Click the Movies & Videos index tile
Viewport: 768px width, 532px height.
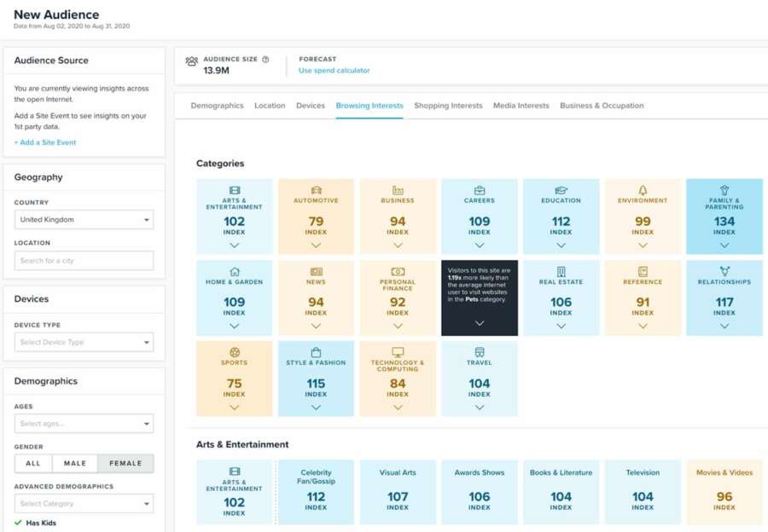tap(724, 492)
